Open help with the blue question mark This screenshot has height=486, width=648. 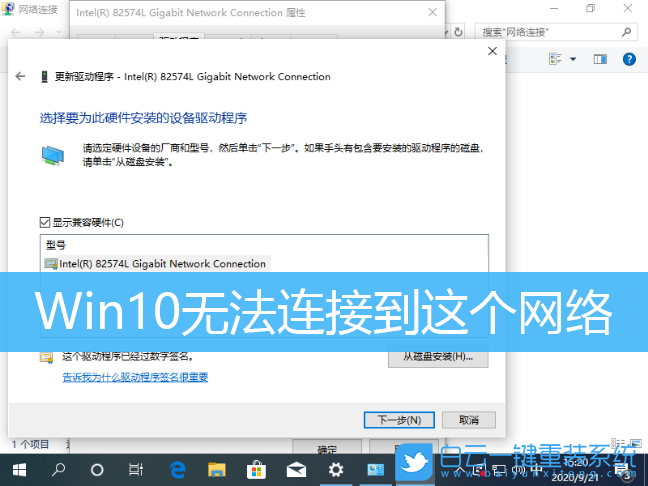[629, 59]
